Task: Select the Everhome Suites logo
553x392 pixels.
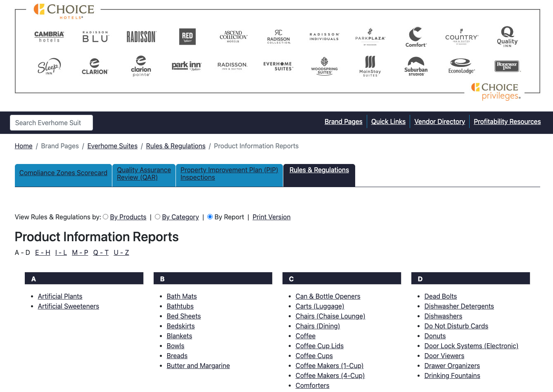Action: 278,66
